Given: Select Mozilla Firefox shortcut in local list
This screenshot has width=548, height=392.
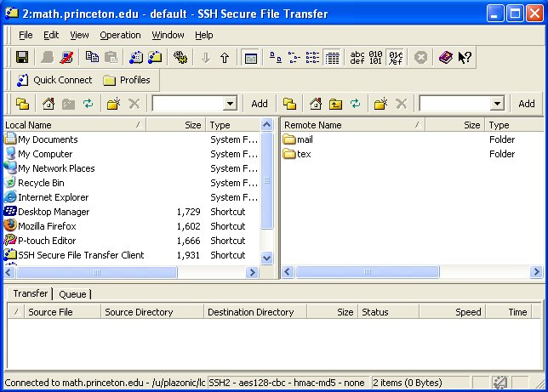Looking at the screenshot, I should click(40, 226).
